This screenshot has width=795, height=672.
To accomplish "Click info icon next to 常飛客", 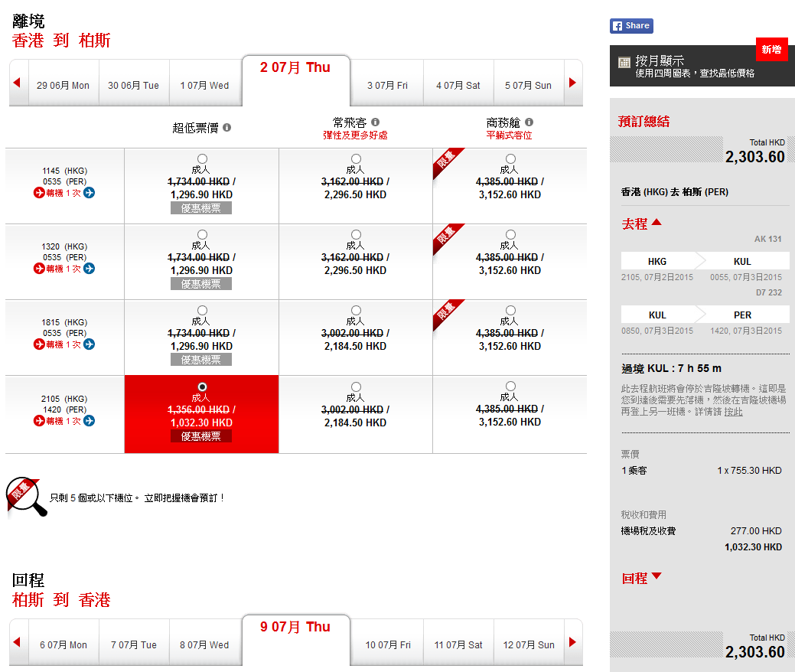I will tap(375, 122).
